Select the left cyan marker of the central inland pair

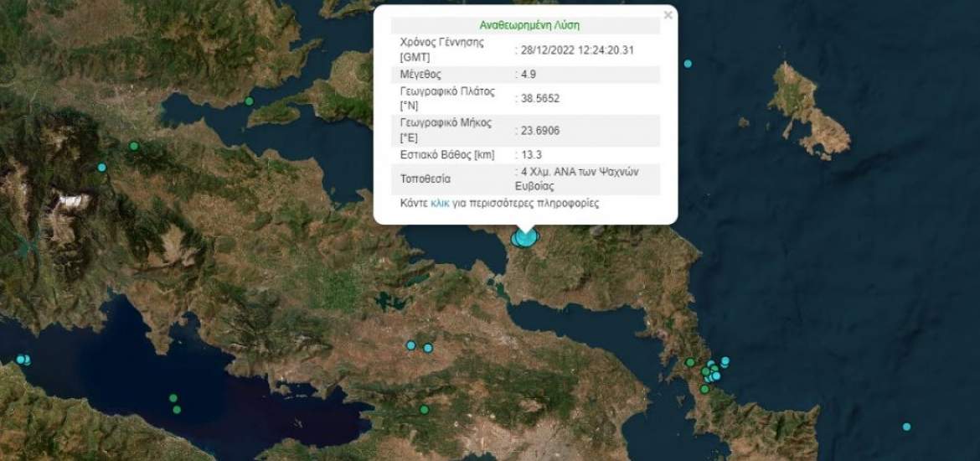click(x=410, y=345)
